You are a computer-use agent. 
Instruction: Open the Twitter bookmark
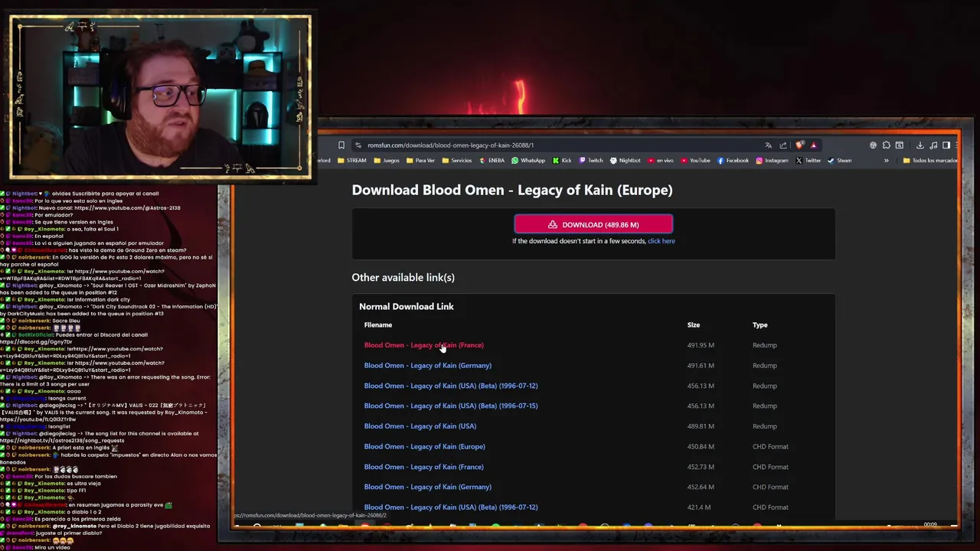click(x=808, y=161)
